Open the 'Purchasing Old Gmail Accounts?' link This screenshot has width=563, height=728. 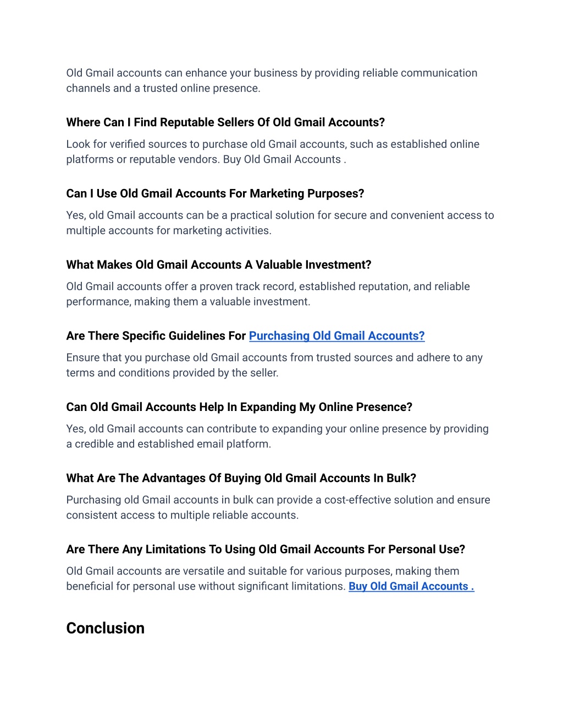click(336, 336)
